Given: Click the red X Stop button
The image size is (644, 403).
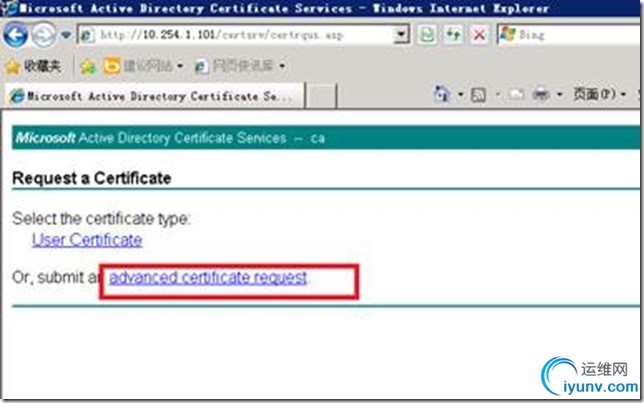Looking at the screenshot, I should pyautogui.click(x=479, y=35).
